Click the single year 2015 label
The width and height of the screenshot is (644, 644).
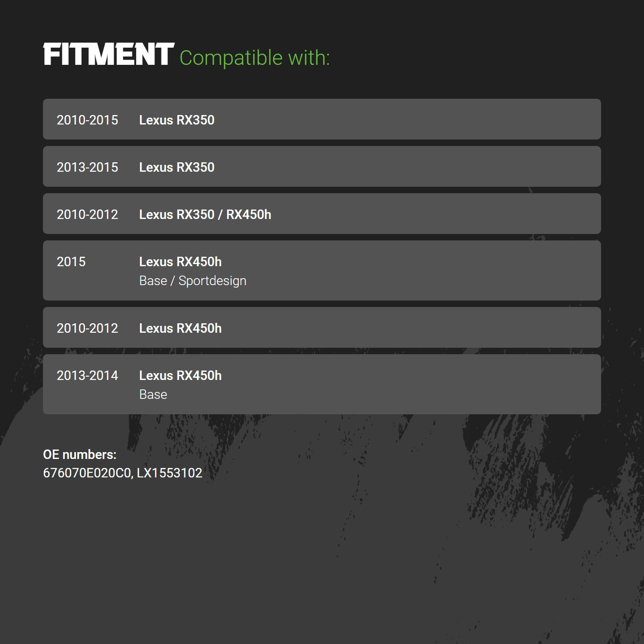(71, 262)
